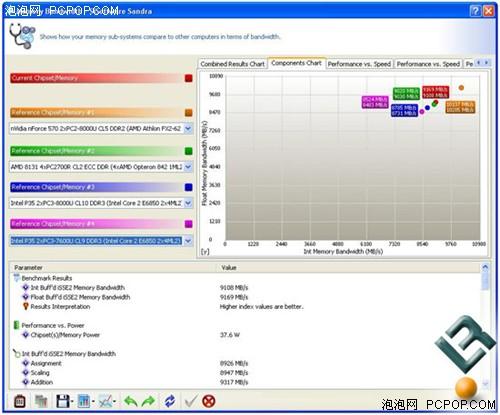Toggle the green Reference Chipset/Memory #2 checkbox
Image resolution: width=500 pixels, height=415 pixels.
(x=189, y=151)
